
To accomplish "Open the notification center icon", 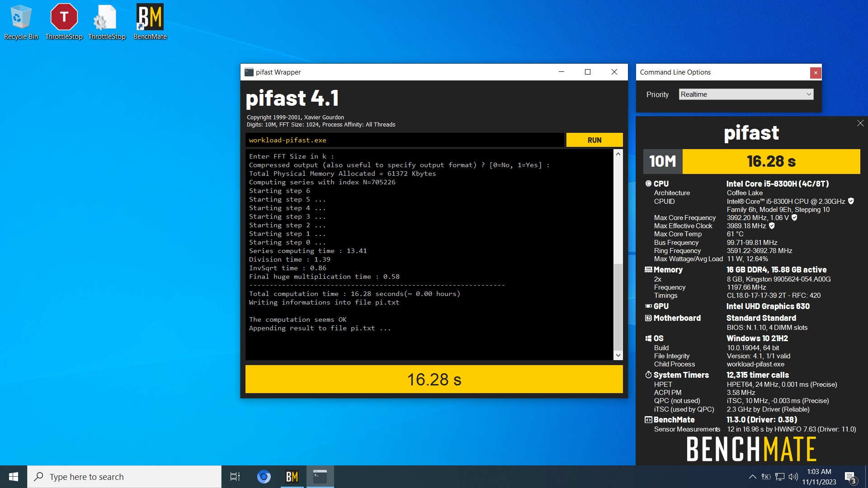I will point(850,477).
